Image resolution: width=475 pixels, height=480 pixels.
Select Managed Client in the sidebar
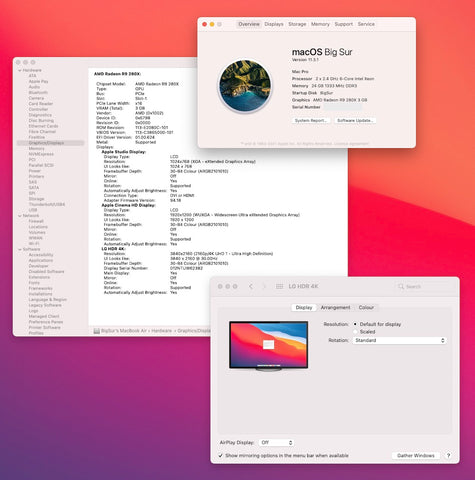tap(44, 316)
